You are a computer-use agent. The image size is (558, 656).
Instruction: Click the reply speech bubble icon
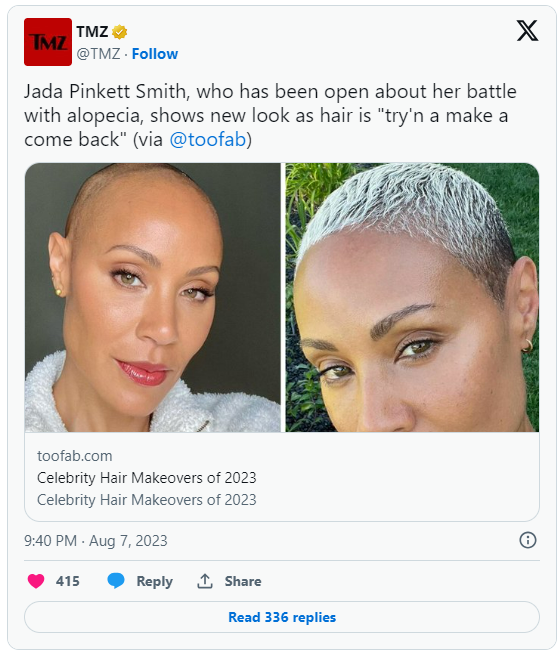116,581
